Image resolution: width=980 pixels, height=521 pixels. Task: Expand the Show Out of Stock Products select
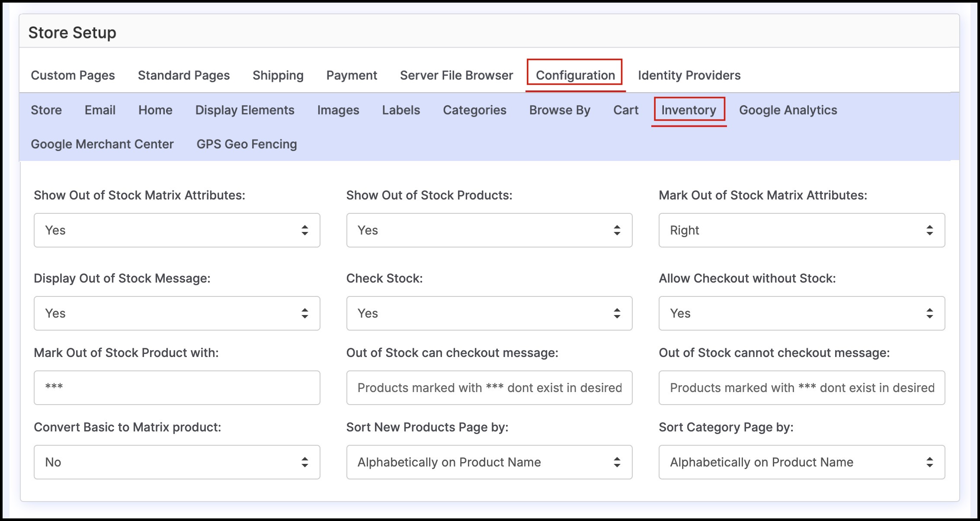tap(489, 230)
